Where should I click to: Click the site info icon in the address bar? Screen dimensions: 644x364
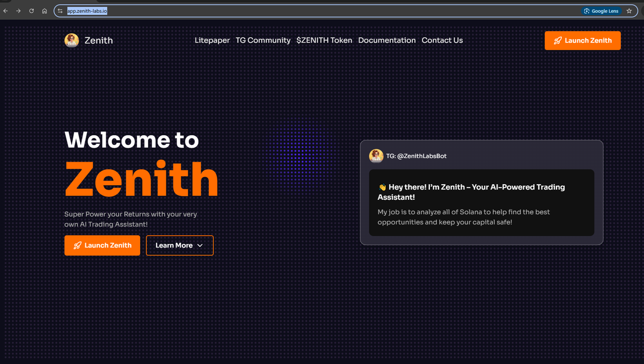point(59,10)
